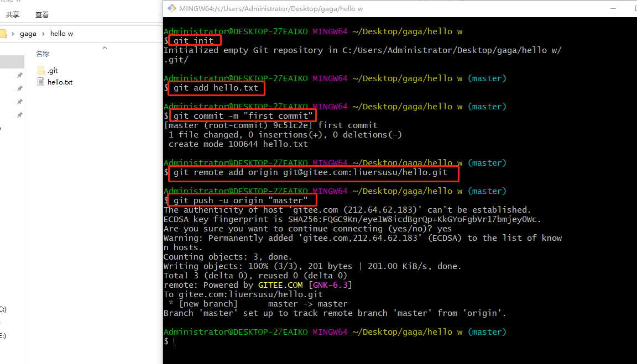Click the 'Are you sure you want to continue' line
The height and width of the screenshot is (364, 637).
307,229
